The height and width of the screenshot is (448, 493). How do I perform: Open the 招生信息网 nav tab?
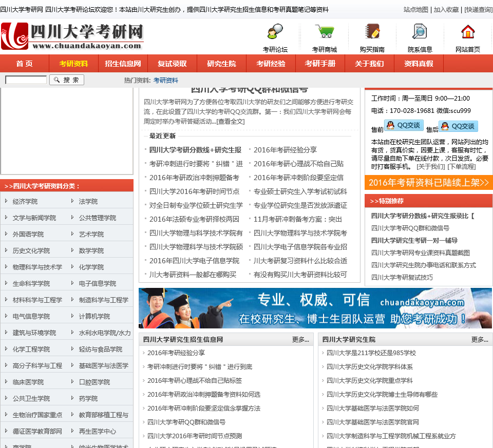point(123,64)
